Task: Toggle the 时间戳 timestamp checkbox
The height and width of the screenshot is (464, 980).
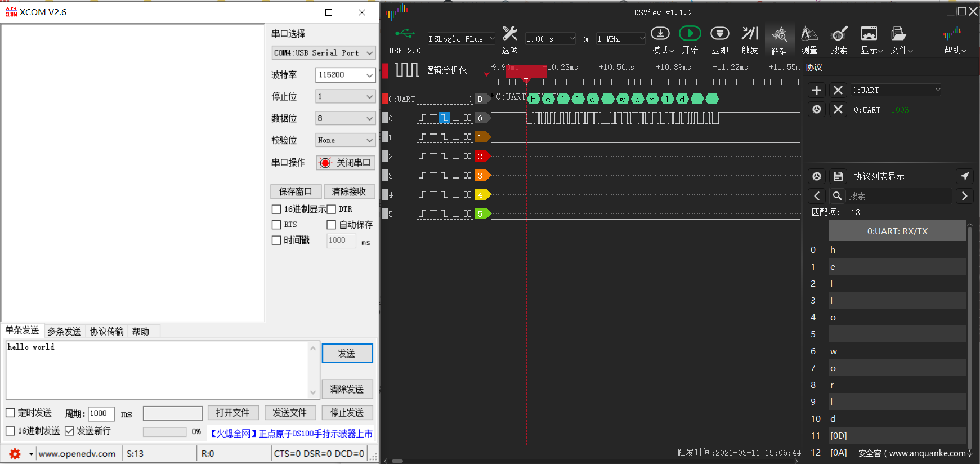Action: pyautogui.click(x=276, y=240)
